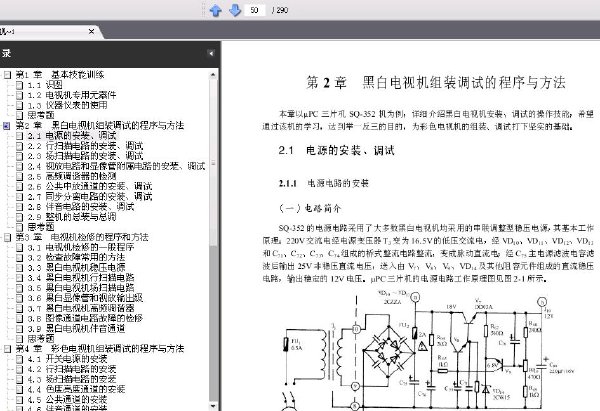The image size is (600, 411).
Task: Open bookmark 1.2 电视机专用元器件
Action: [72, 95]
